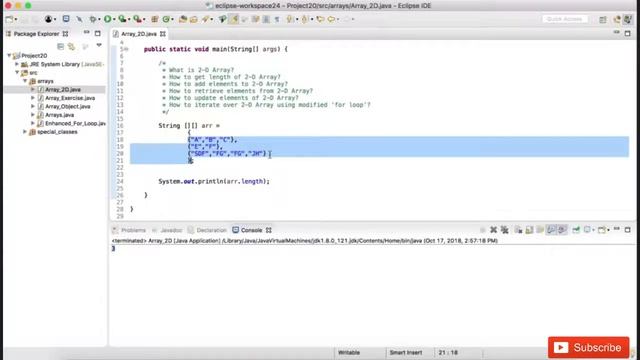Image resolution: width=640 pixels, height=360 pixels.
Task: Click the Open Task icon in toolbar
Action: 193,19
